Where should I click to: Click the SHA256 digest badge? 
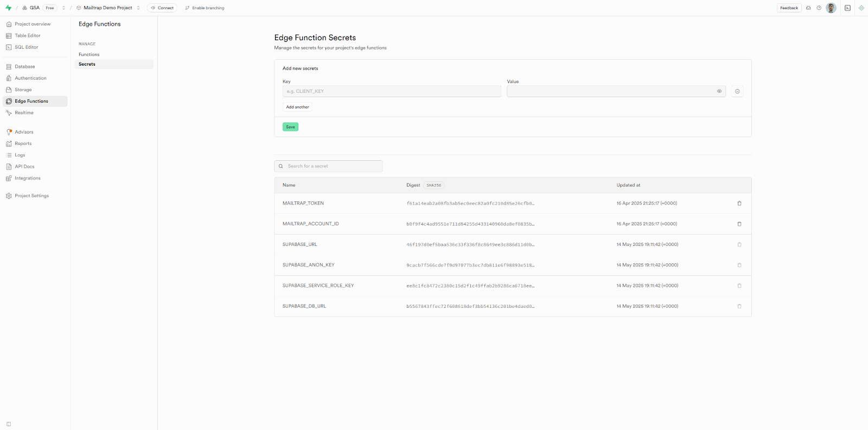pos(433,185)
